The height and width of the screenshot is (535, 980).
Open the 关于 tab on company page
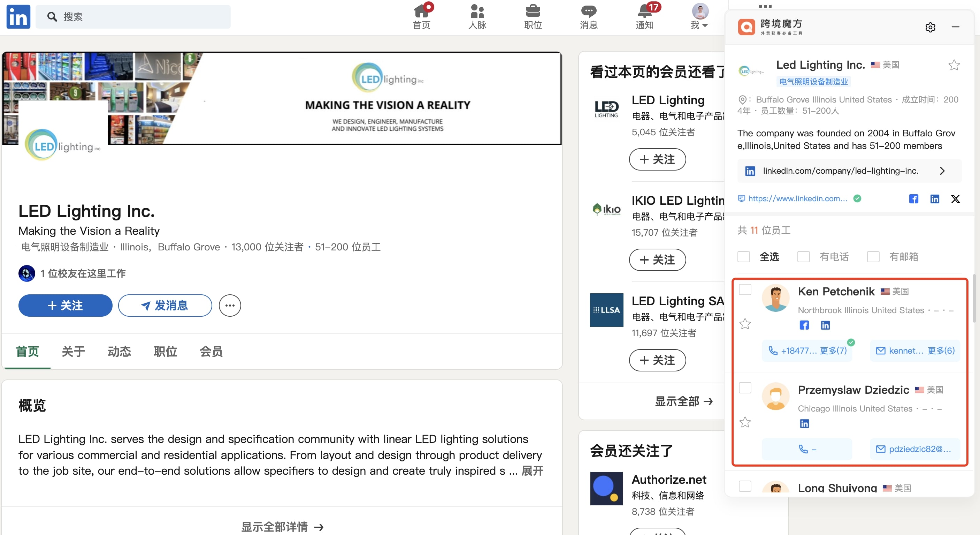[x=73, y=352]
